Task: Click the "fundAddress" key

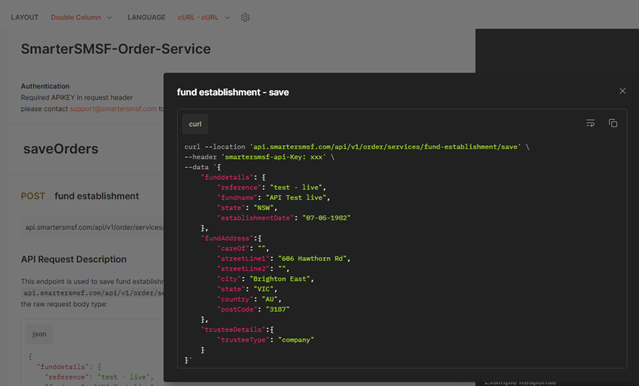Action: (x=227, y=238)
